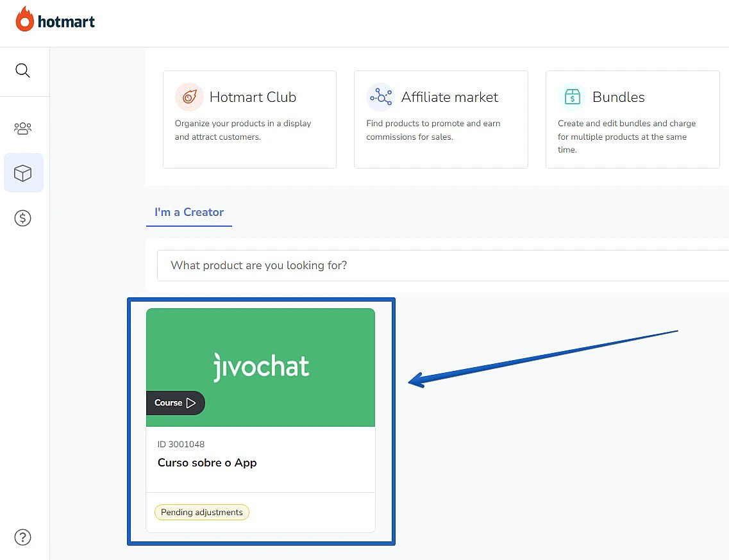
Task: Open the people group icon in sidebar
Action: pyautogui.click(x=22, y=128)
